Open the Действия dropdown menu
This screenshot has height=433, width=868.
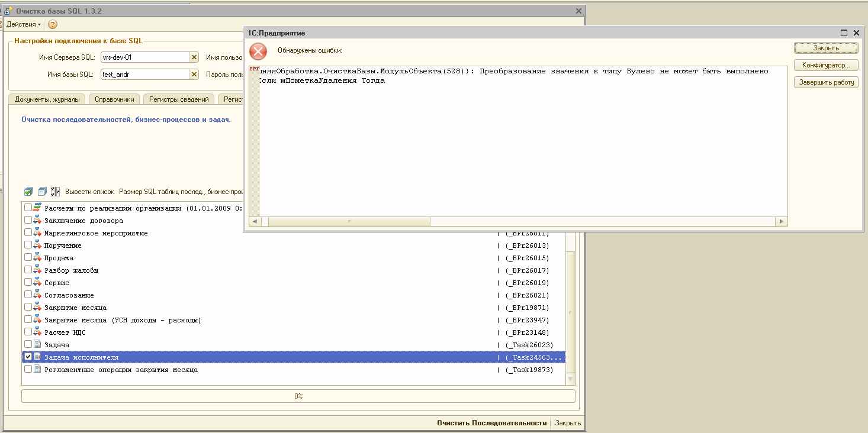24,24
